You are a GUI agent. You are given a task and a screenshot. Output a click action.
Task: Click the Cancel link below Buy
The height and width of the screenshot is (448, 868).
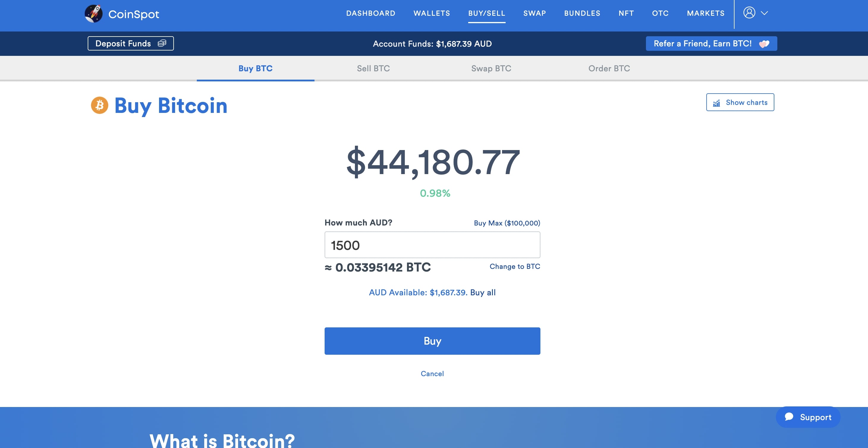pyautogui.click(x=432, y=373)
